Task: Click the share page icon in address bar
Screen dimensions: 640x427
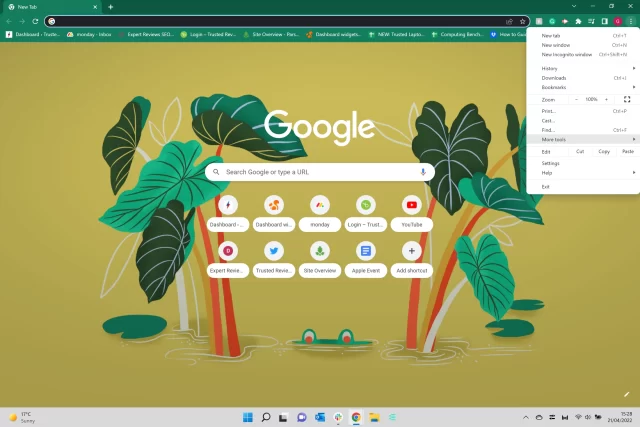Action: [x=509, y=21]
